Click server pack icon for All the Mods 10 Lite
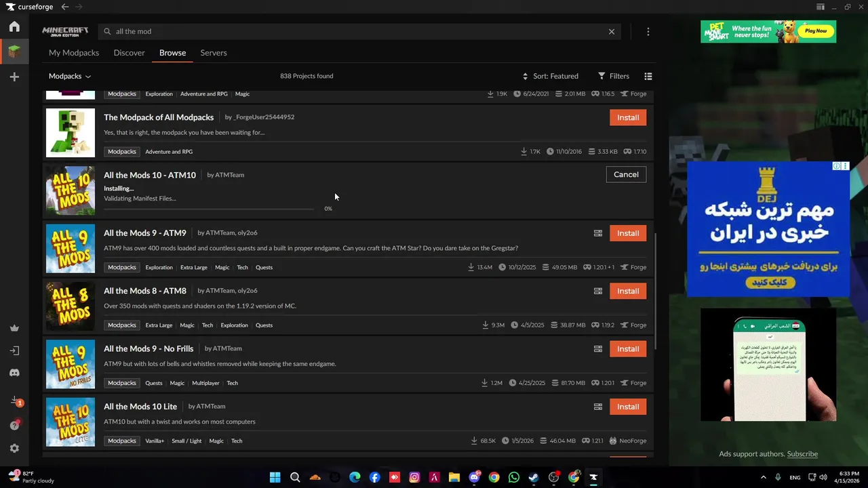 [x=598, y=407]
